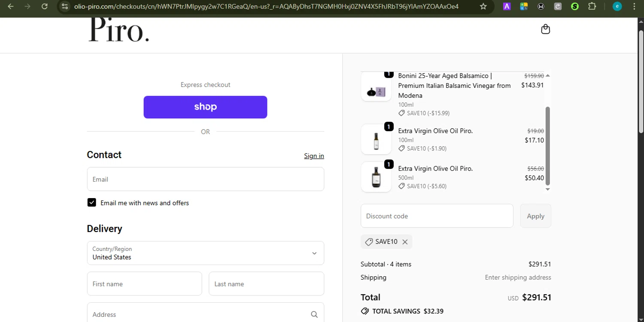Open the gray C extension icon
644x322 pixels.
558,6
